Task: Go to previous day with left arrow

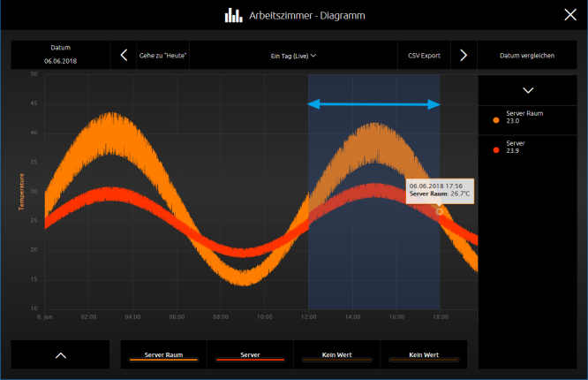Action: (124, 55)
